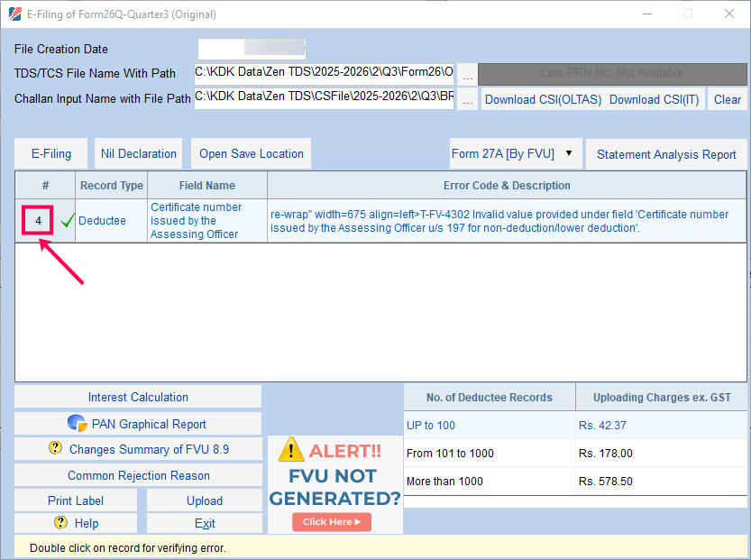The height and width of the screenshot is (560, 751).
Task: Click Download CSI(IT)
Action: click(x=655, y=99)
